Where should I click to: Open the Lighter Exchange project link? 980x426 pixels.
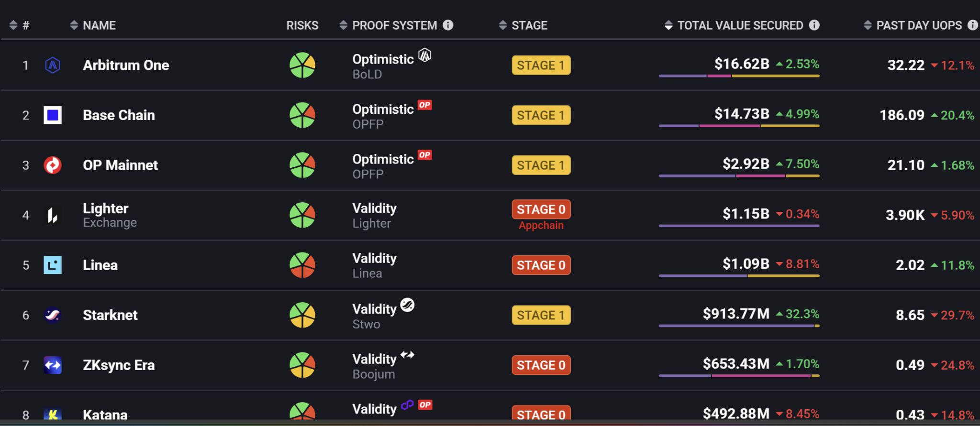[x=110, y=215]
